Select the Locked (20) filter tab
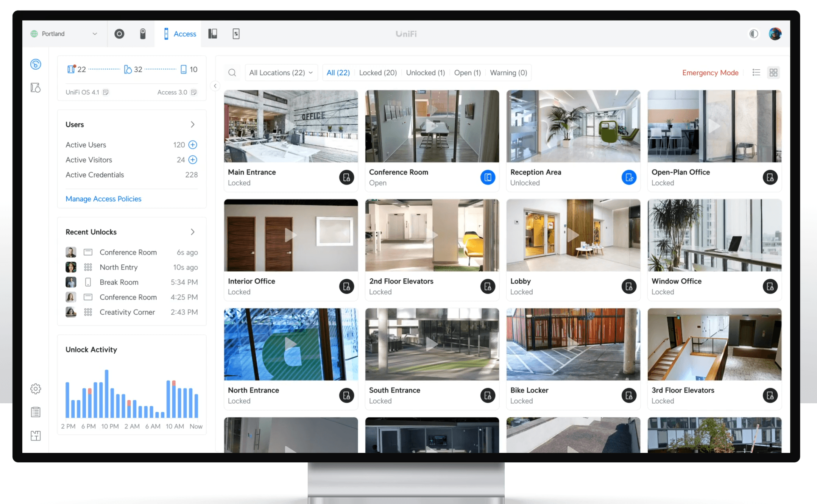The width and height of the screenshot is (817, 504). coord(377,73)
